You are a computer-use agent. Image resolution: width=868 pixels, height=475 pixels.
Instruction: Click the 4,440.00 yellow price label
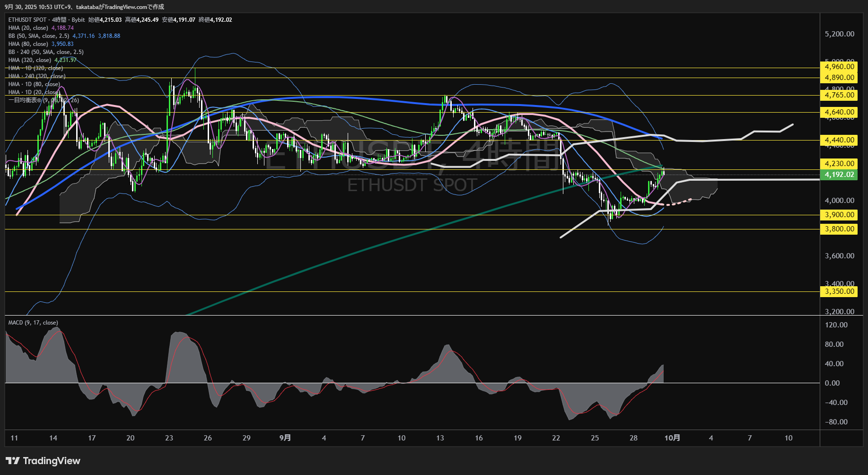[840, 140]
